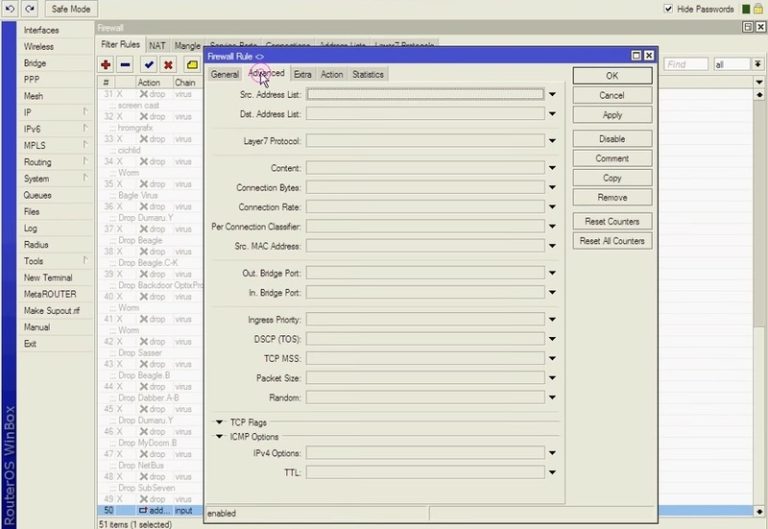Select rule row 50 with input chain

tap(150, 510)
